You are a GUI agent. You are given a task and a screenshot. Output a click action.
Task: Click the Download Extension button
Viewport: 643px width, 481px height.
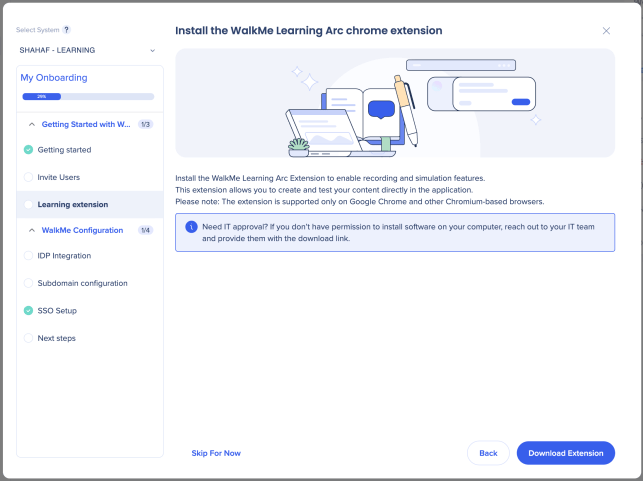tap(565, 453)
